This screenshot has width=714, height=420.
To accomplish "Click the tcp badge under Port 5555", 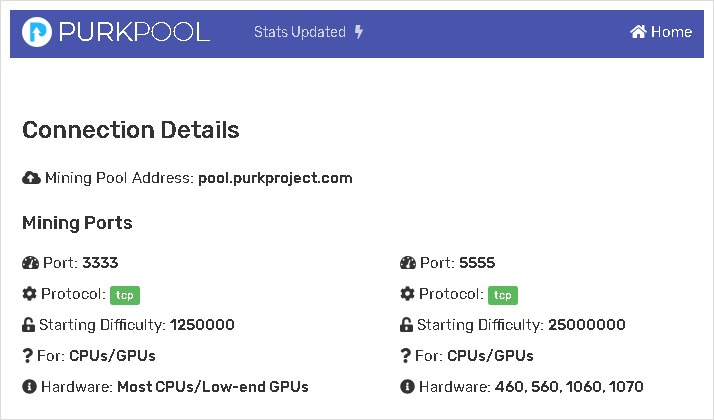I will (503, 295).
